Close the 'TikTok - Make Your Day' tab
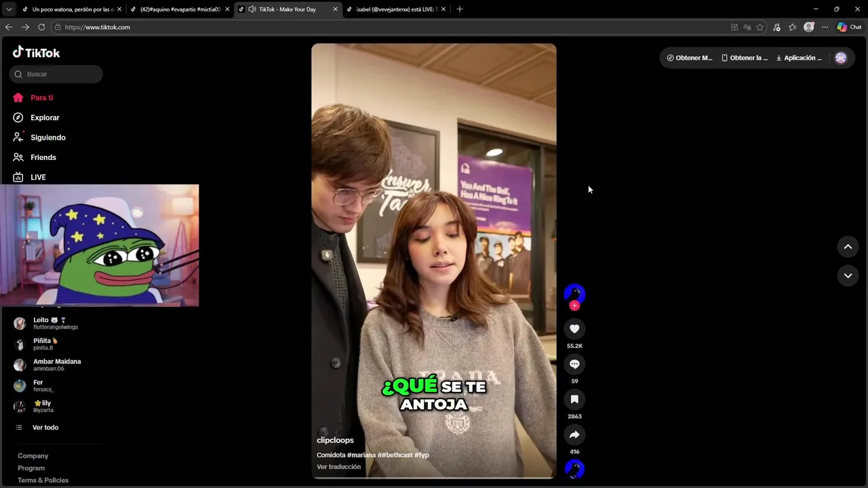 click(335, 9)
